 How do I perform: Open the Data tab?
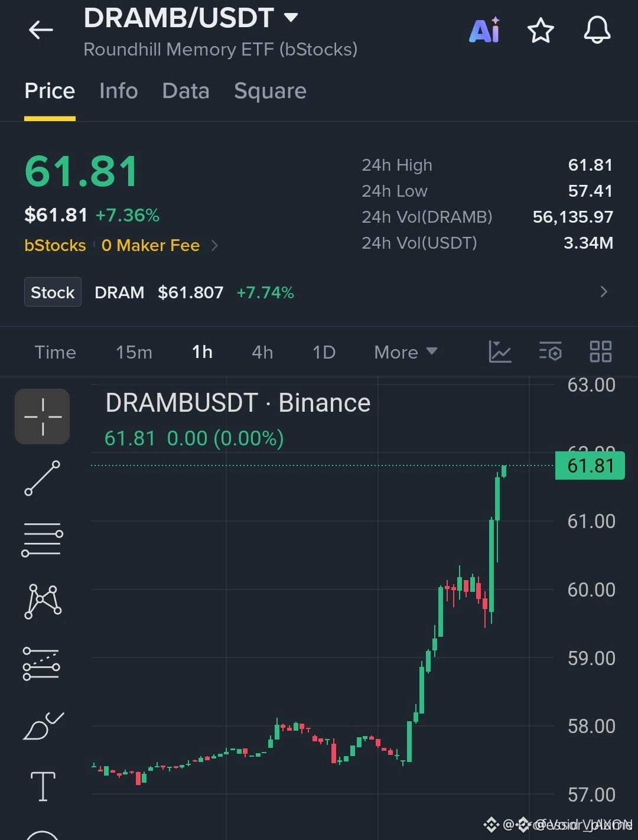click(185, 91)
